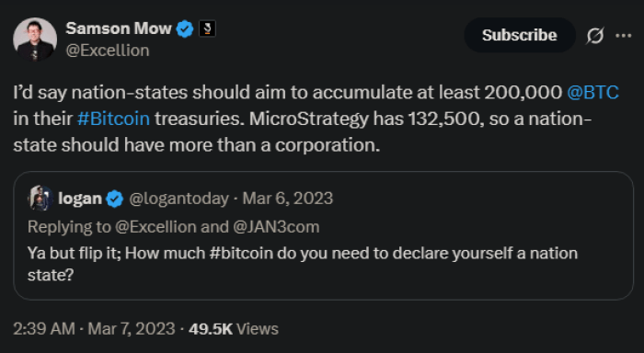
Task: Click the Samson Mow display name
Action: [x=119, y=28]
